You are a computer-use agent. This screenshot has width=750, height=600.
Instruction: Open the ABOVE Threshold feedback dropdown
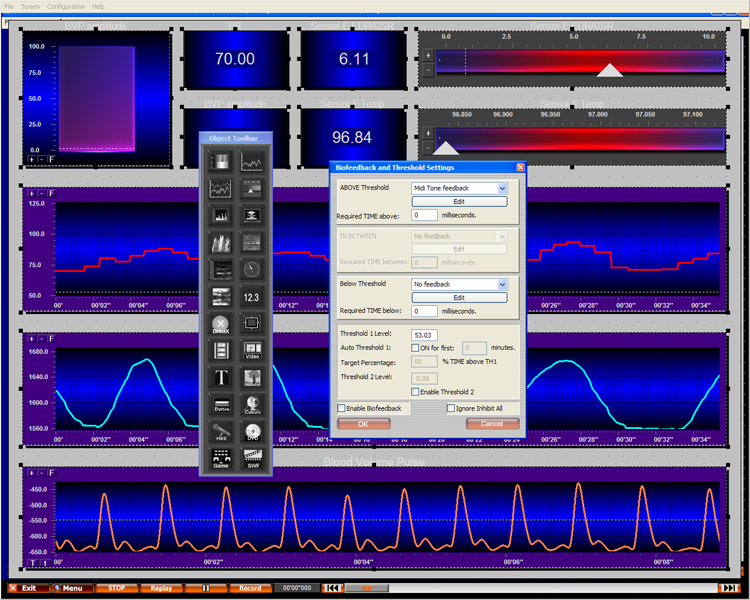point(502,188)
